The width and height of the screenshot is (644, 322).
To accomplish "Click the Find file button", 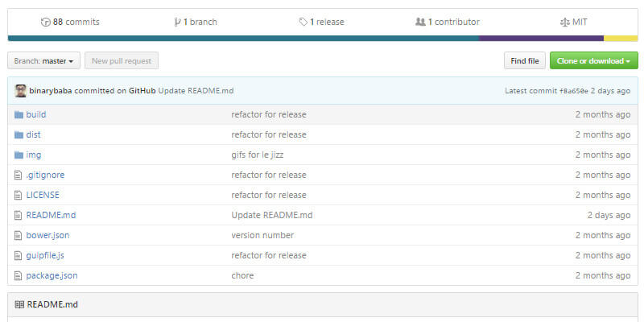I will [525, 60].
